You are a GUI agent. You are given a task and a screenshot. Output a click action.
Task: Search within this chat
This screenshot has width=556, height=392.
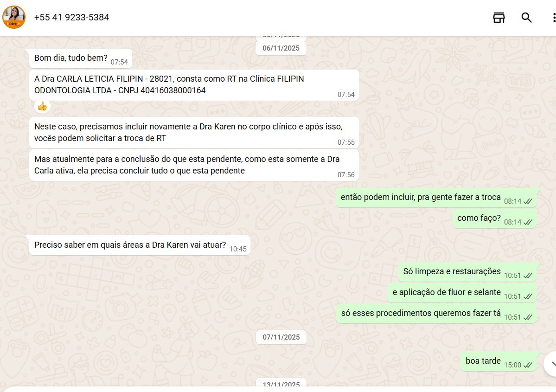pos(527,17)
